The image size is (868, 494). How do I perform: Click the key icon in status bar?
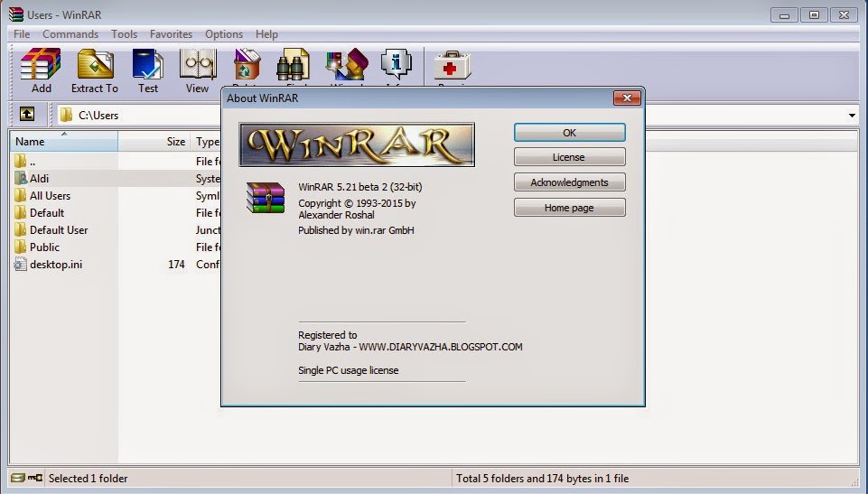pos(35,478)
